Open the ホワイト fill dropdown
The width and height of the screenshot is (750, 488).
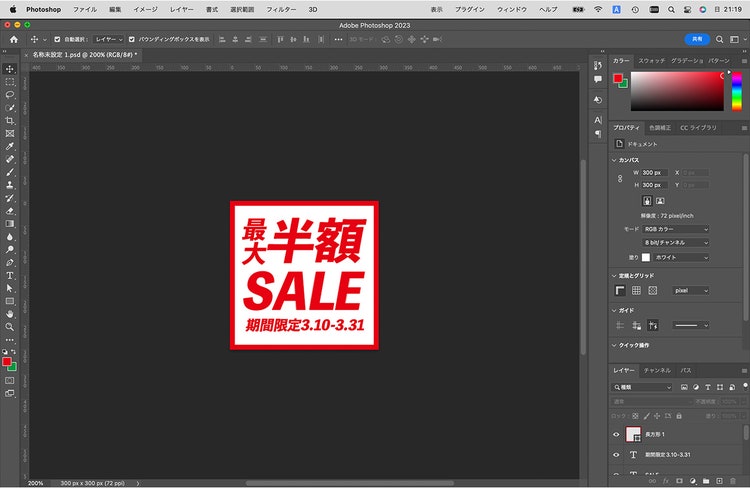[x=681, y=257]
